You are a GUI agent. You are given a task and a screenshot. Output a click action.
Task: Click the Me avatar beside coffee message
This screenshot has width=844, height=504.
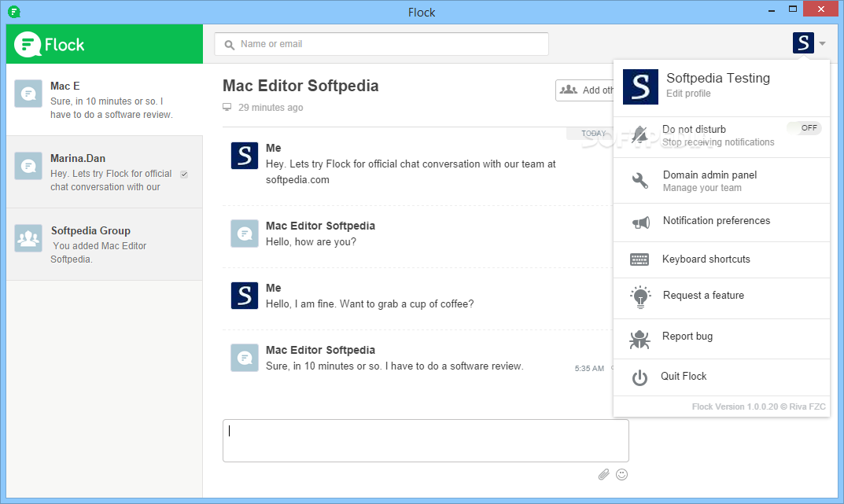point(245,296)
